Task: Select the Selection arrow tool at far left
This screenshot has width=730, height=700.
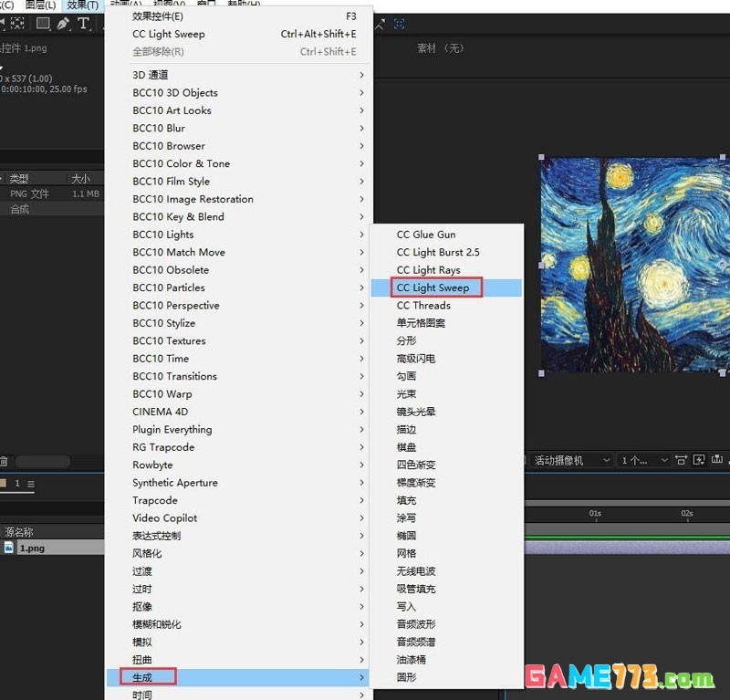Action: click(3, 25)
